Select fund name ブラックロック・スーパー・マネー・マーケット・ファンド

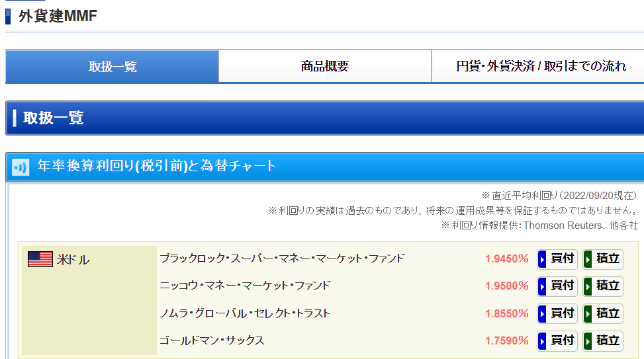coord(282,259)
